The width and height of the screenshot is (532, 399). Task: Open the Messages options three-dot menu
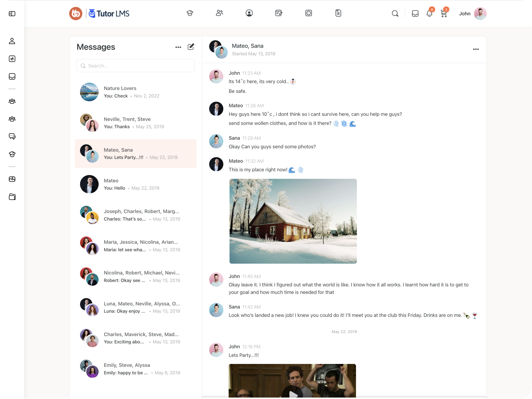178,47
